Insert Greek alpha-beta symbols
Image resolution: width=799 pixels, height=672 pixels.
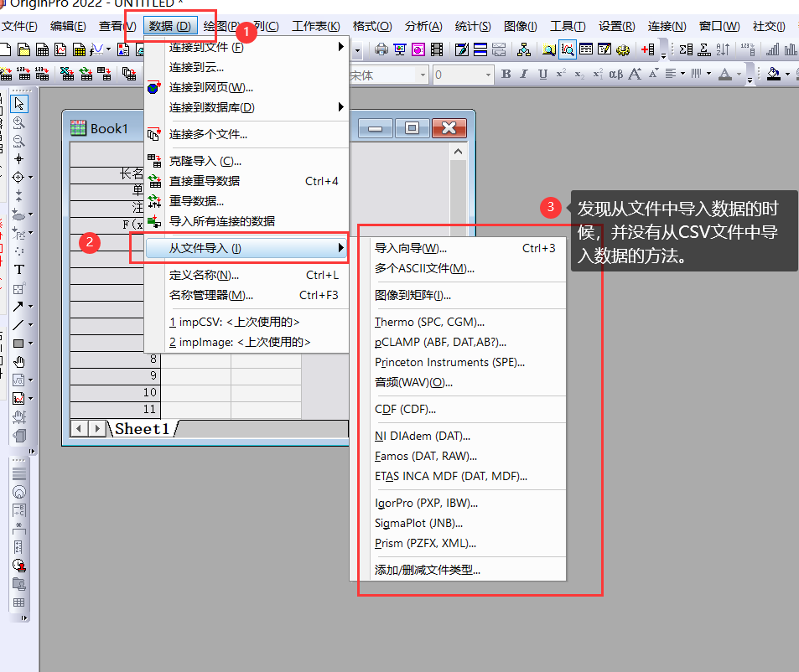(616, 75)
